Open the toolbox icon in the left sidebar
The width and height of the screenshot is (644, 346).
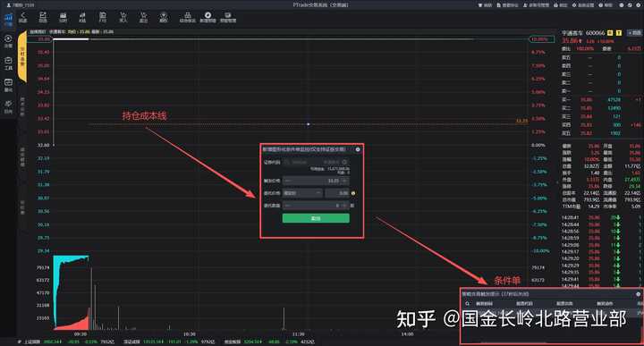(8, 61)
